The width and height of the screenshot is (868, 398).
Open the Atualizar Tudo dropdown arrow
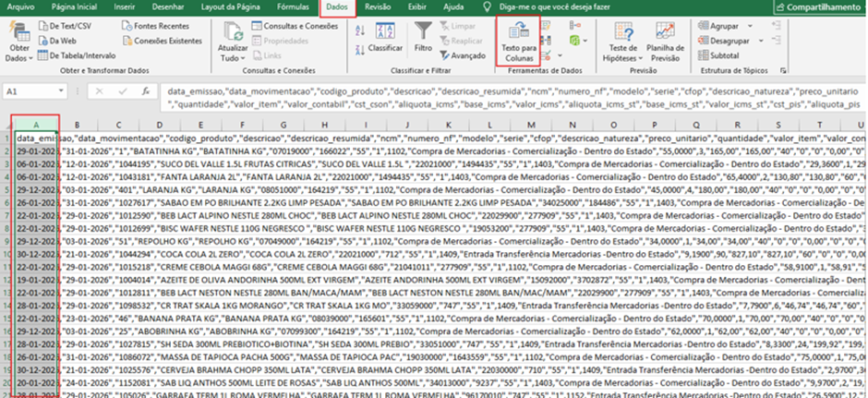click(x=242, y=58)
